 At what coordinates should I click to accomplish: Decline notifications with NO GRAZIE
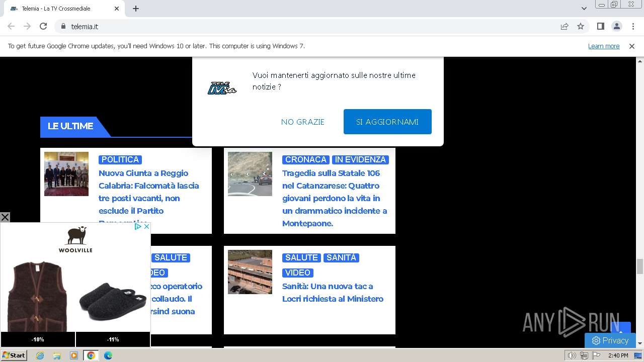(303, 122)
